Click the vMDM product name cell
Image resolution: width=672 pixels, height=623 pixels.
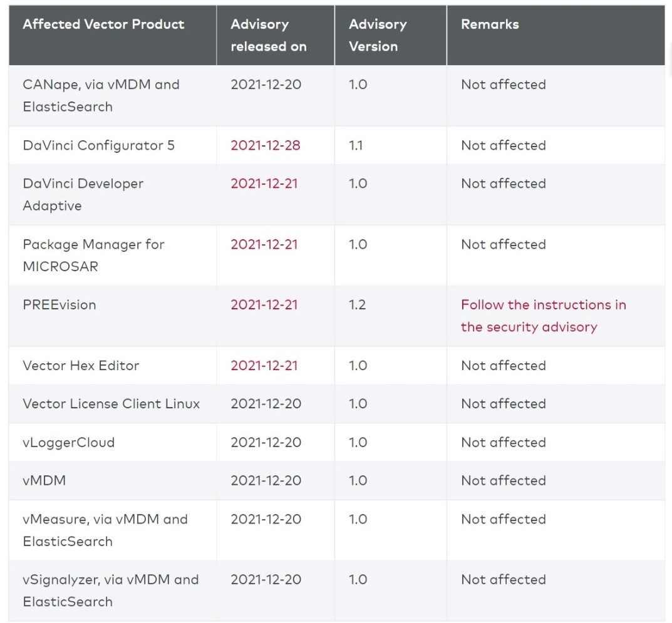pos(44,480)
